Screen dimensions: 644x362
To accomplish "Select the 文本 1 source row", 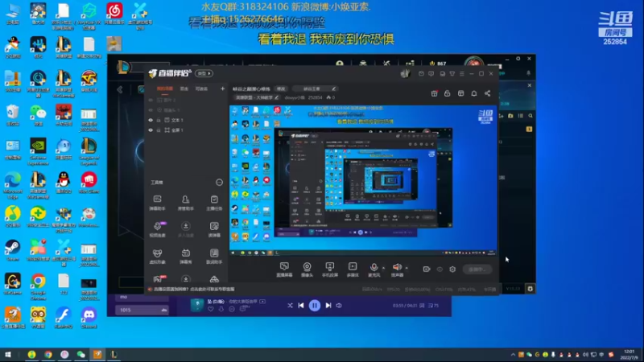I will [187, 120].
